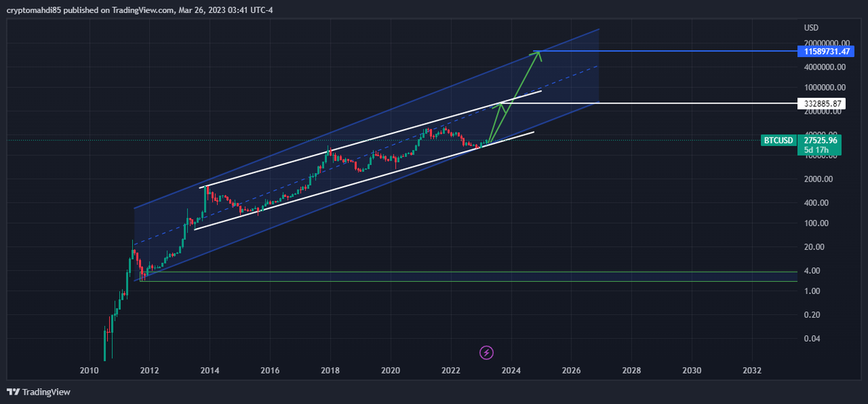Click the 20000000.00 price axis label
Screen dimensions: 868x404
(x=823, y=43)
